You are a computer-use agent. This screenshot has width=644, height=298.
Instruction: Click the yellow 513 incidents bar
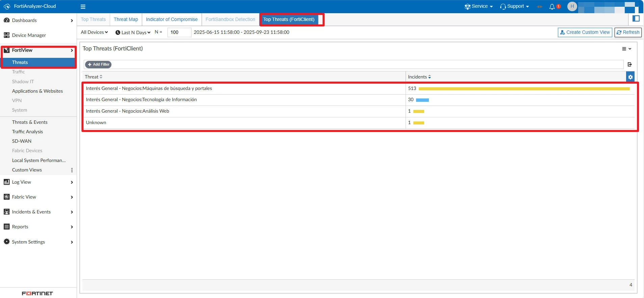point(524,89)
